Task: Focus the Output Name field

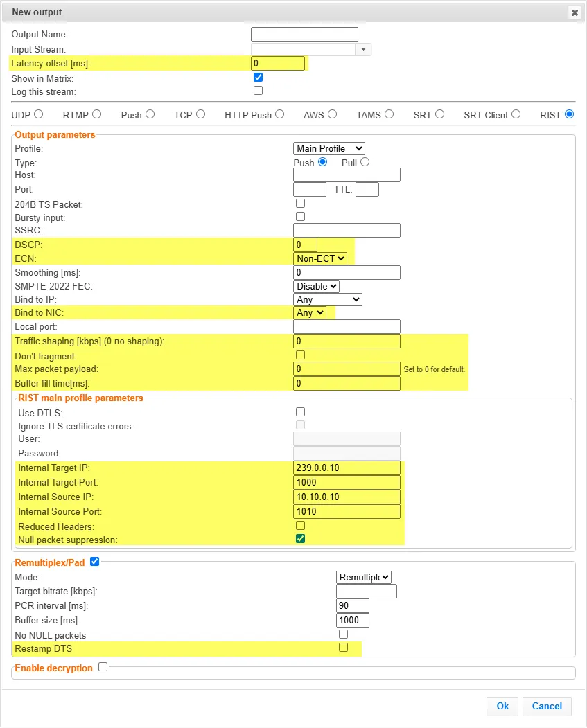Action: coord(305,35)
